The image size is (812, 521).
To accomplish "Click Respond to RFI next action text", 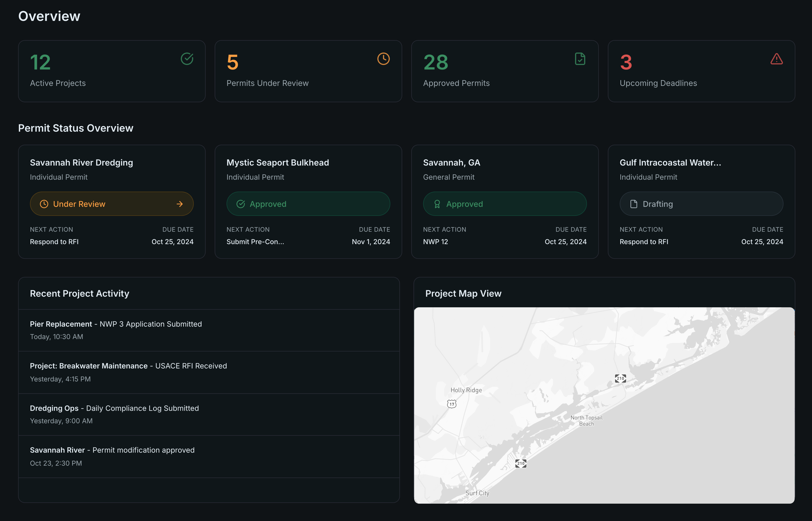I will 54,241.
